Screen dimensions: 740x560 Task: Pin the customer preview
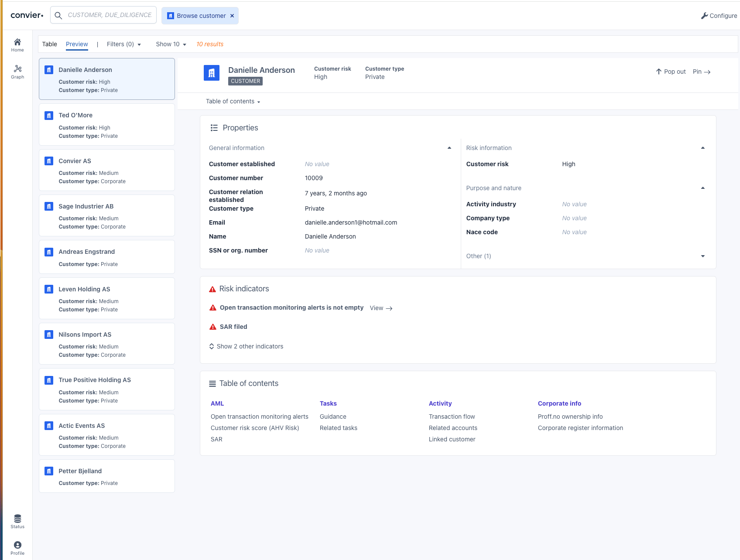[702, 72]
